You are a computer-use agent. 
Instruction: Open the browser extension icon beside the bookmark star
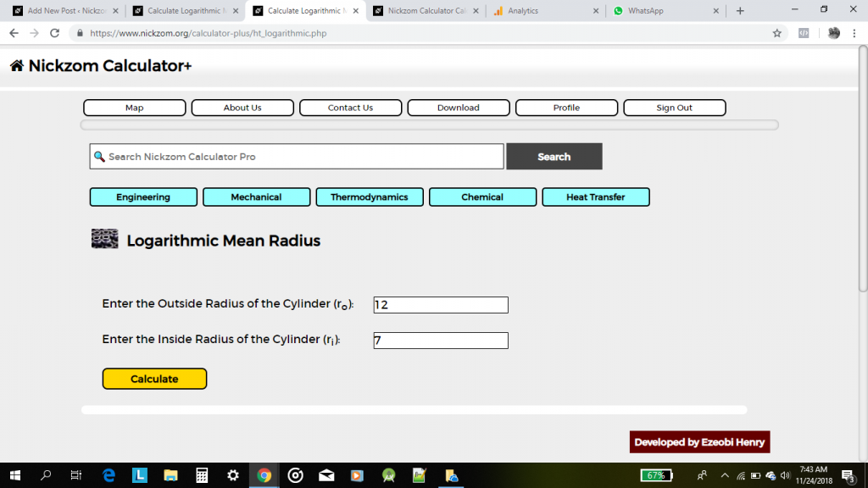804,33
